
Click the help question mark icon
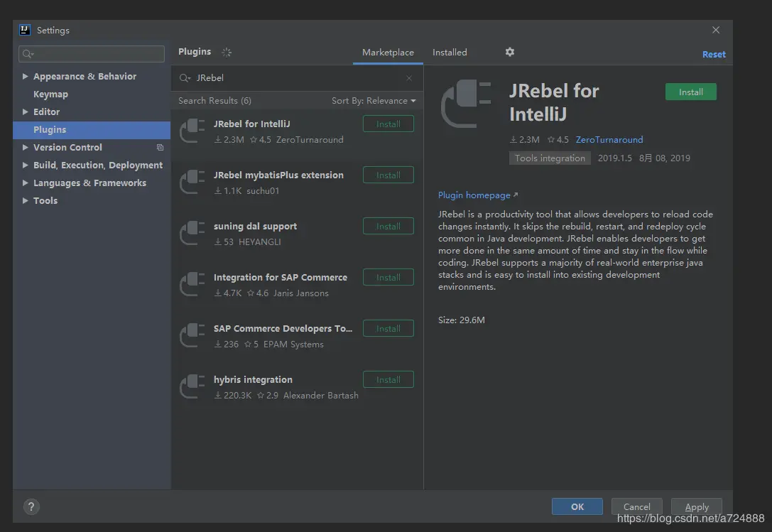click(x=31, y=506)
